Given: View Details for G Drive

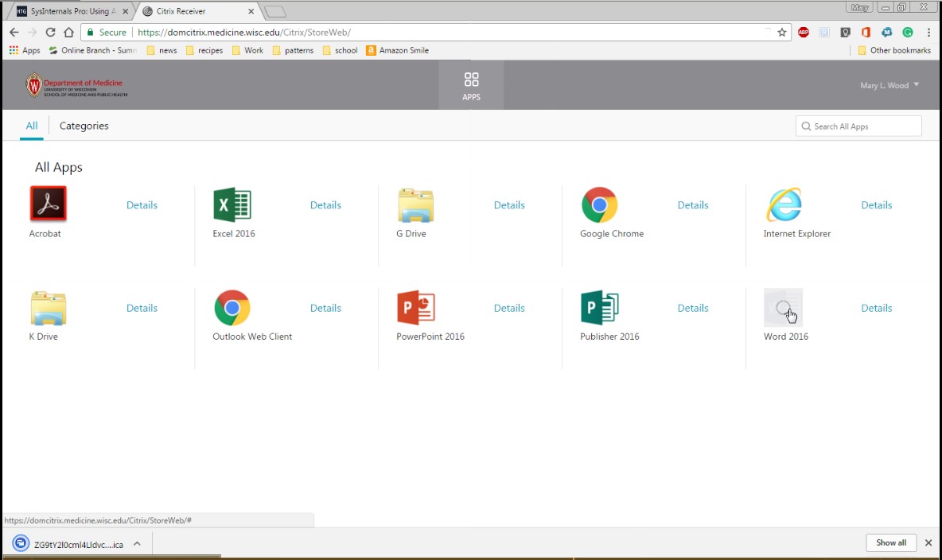Looking at the screenshot, I should [509, 205].
